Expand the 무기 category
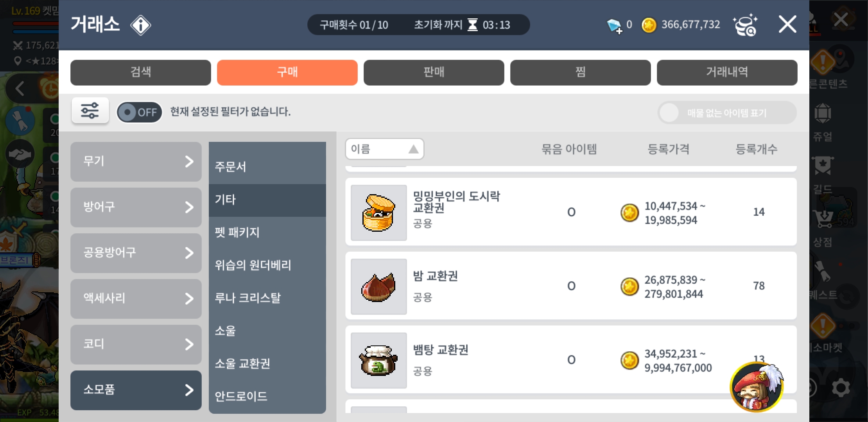Screen dimensions: 868x422 pos(136,161)
